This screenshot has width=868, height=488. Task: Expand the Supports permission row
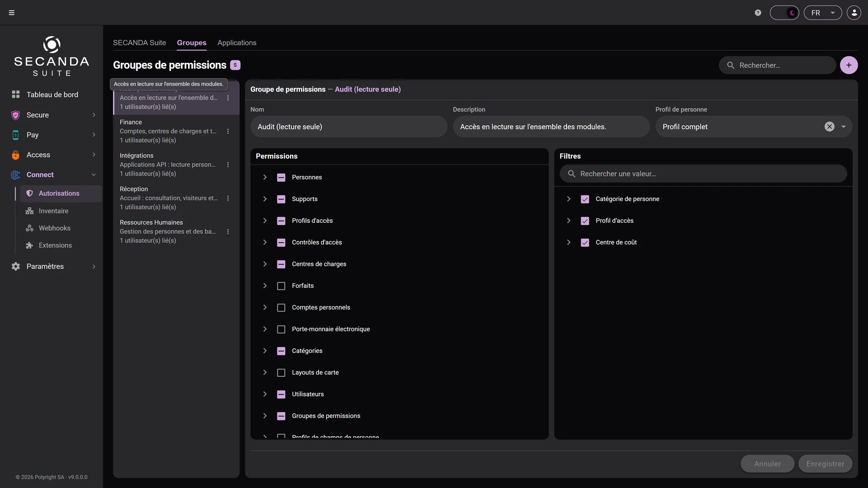coord(265,199)
